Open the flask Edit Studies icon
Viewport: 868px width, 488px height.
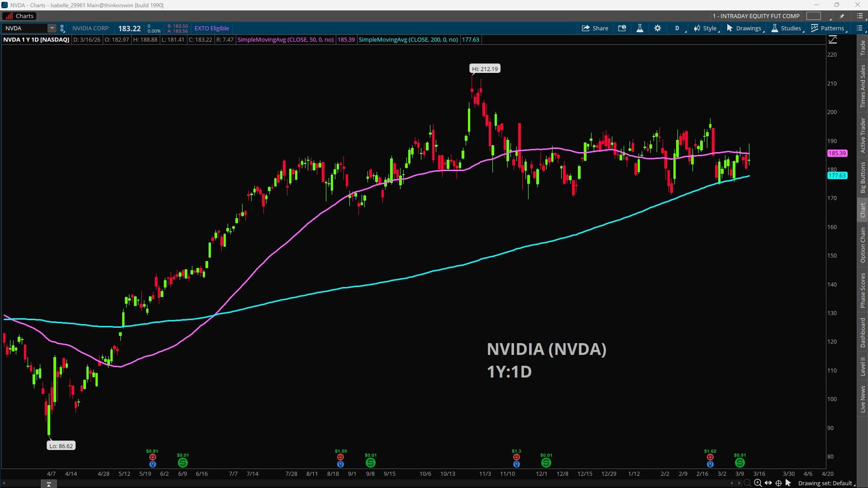pyautogui.click(x=640, y=28)
